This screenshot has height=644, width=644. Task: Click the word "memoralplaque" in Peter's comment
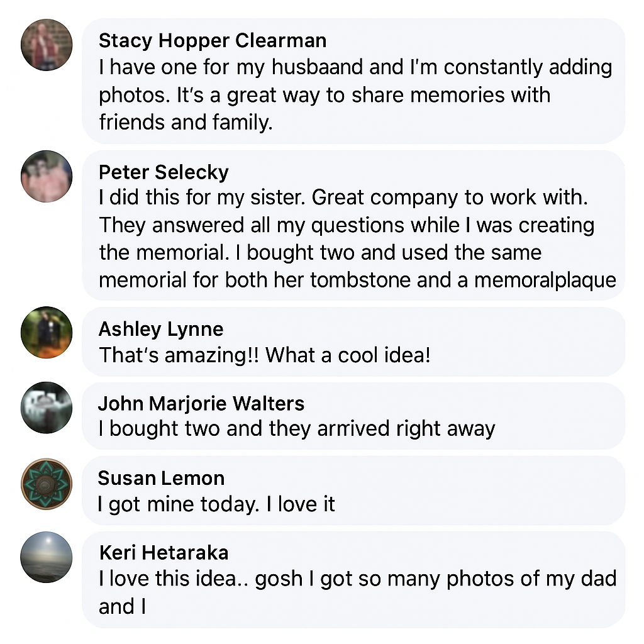pyautogui.click(x=545, y=280)
